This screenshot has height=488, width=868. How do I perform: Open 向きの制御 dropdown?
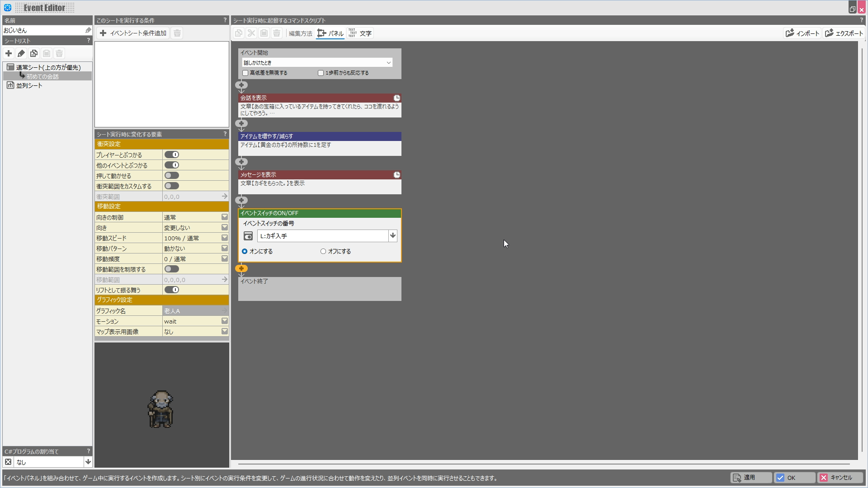click(225, 217)
